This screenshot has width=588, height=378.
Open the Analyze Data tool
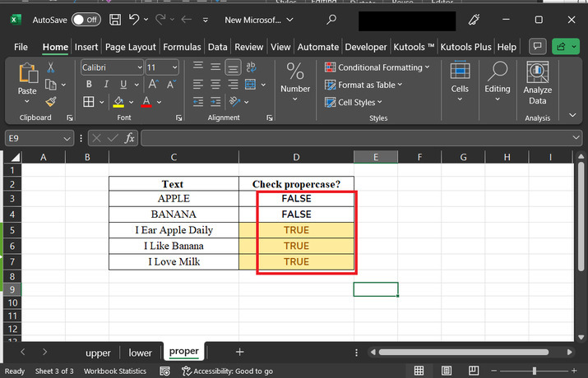(x=537, y=84)
